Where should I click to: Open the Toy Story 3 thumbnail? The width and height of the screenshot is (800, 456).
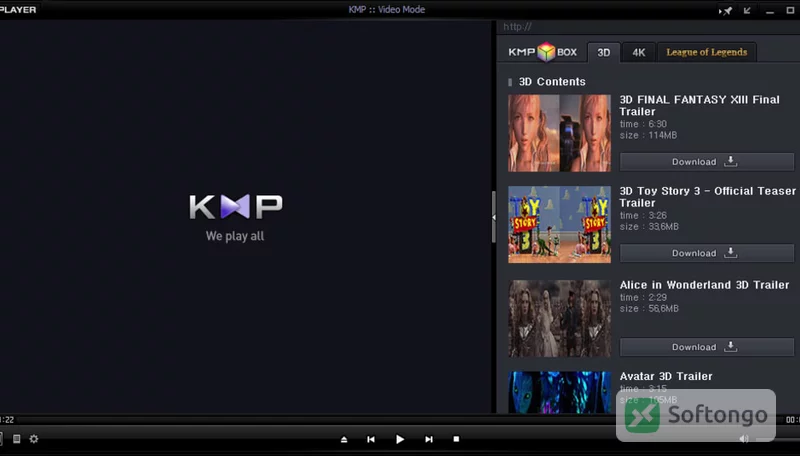559,224
